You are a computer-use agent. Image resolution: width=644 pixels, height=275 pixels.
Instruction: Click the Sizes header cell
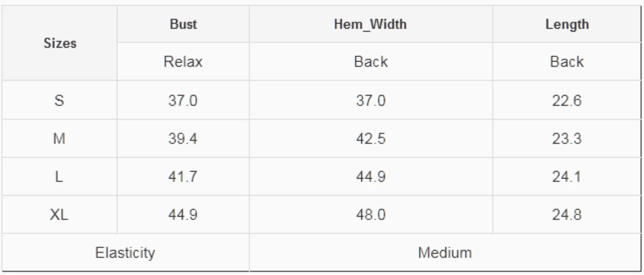pyautogui.click(x=60, y=43)
